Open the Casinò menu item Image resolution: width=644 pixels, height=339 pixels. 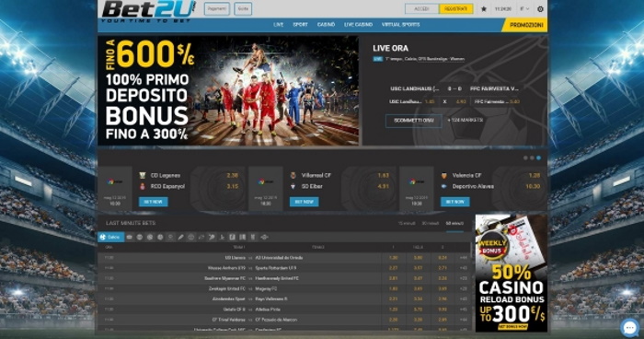tap(326, 25)
